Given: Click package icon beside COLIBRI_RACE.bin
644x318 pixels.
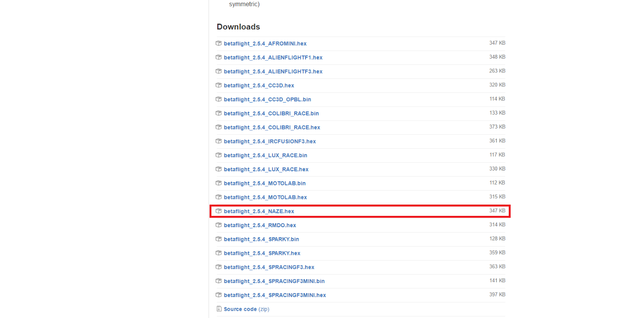Looking at the screenshot, I should (x=219, y=113).
